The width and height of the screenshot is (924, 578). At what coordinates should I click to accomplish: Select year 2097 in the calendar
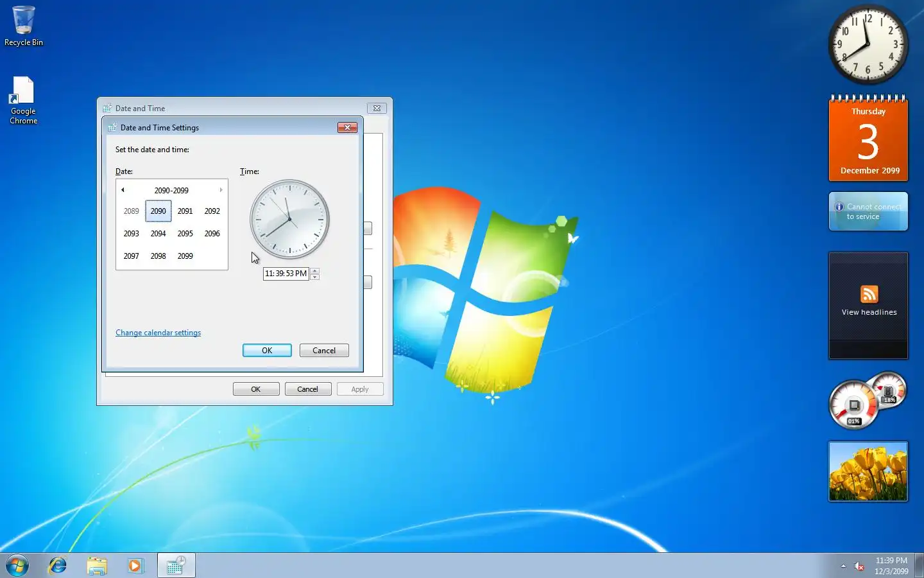(x=132, y=256)
